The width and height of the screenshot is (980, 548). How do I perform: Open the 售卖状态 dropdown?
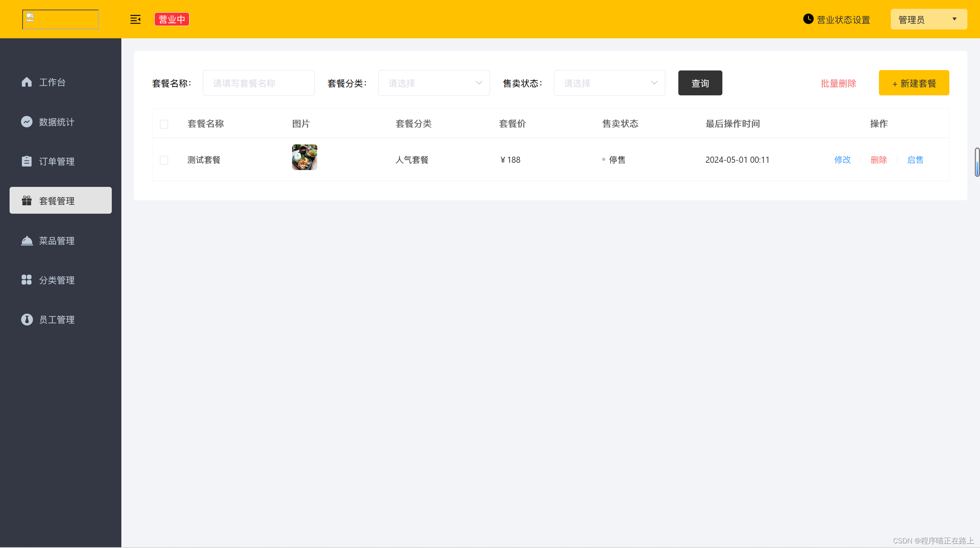(x=609, y=83)
